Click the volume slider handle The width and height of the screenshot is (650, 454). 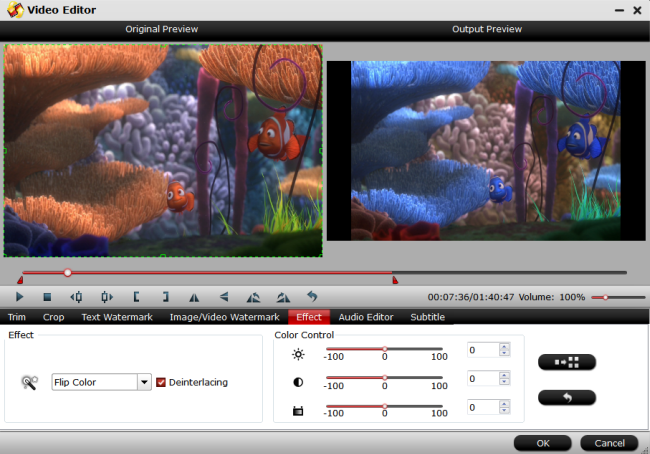click(605, 297)
